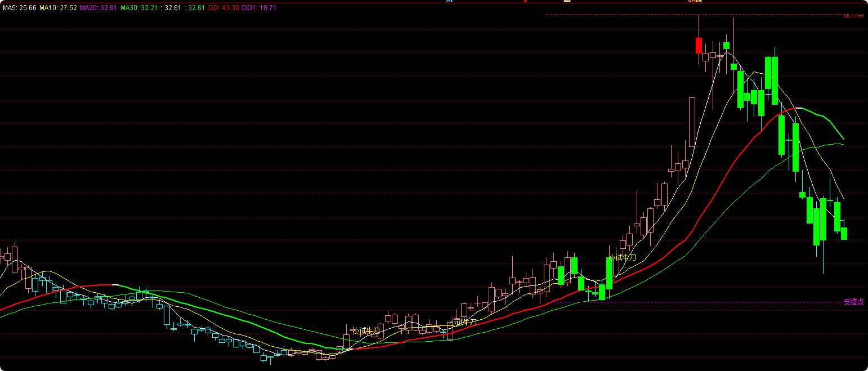Select the middle 小试牛刀 signal marker
Image resolution: width=868 pixels, height=371 pixels.
tap(464, 322)
